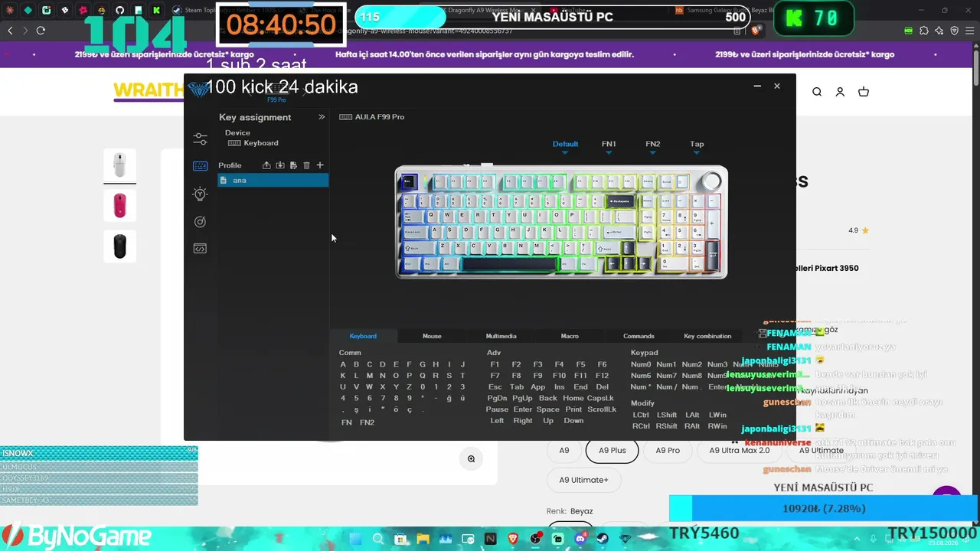The width and height of the screenshot is (980, 551).
Task: Choose the RAlt modifier key
Action: [692, 426]
